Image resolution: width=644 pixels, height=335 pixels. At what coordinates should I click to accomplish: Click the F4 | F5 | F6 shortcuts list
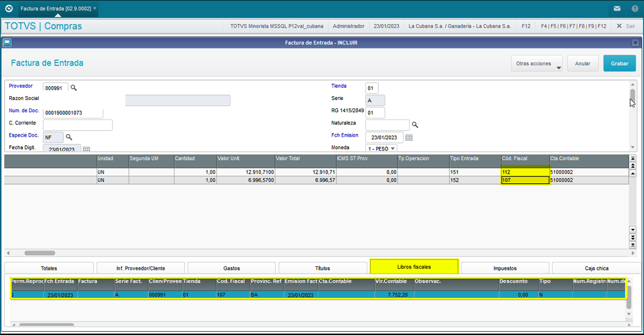(x=574, y=26)
